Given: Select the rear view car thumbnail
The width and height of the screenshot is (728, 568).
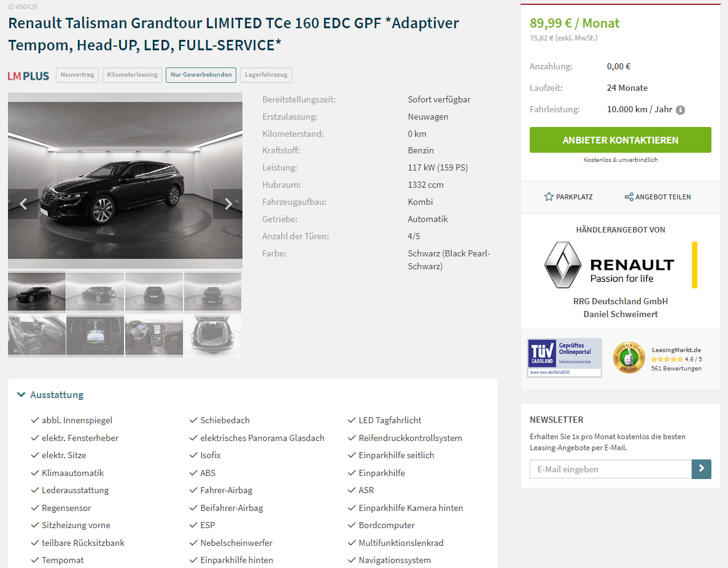Looking at the screenshot, I should click(153, 293).
